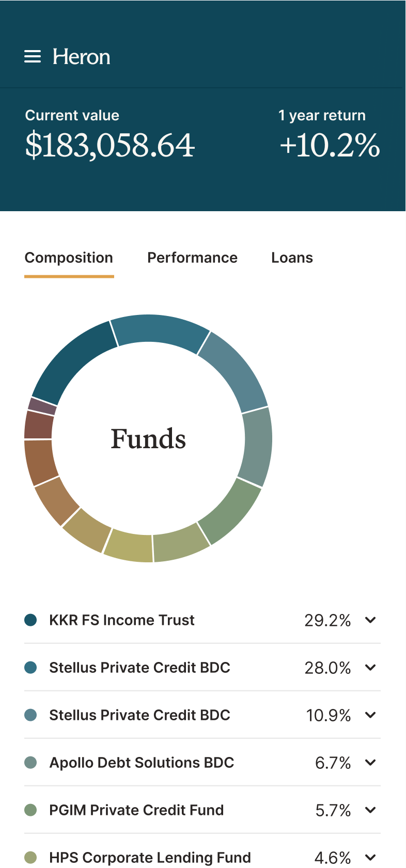Click the current value $183,058.64 amount
Image resolution: width=406 pixels, height=868 pixels.
pos(110,145)
